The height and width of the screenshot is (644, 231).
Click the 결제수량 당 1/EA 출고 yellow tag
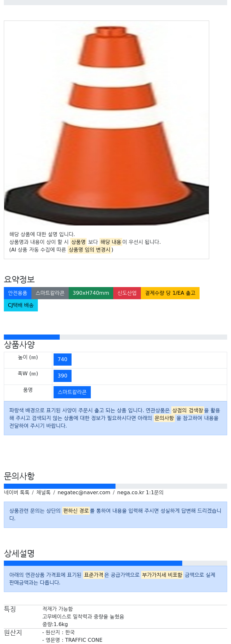(170, 293)
